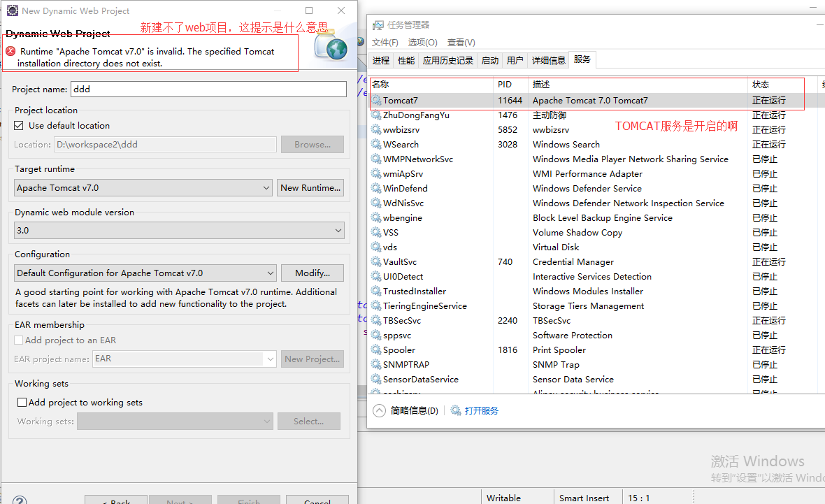Click the gear icon next to wwbizsrv

[x=376, y=129]
